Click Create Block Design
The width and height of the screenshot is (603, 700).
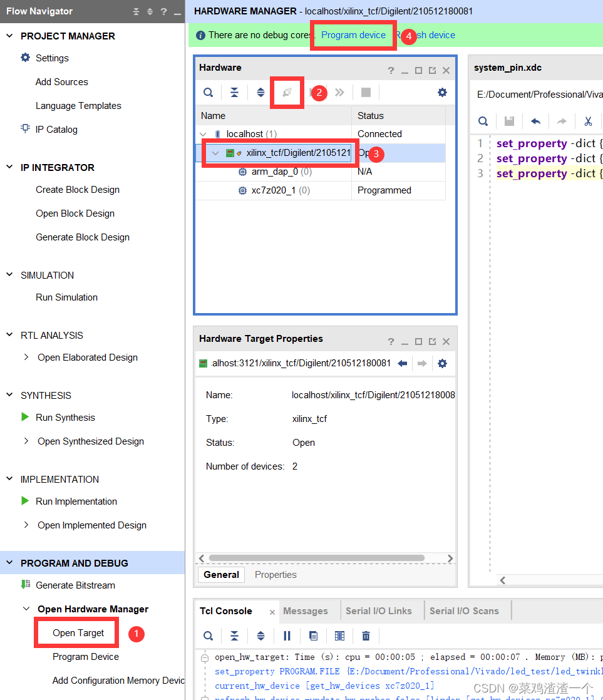pos(78,189)
